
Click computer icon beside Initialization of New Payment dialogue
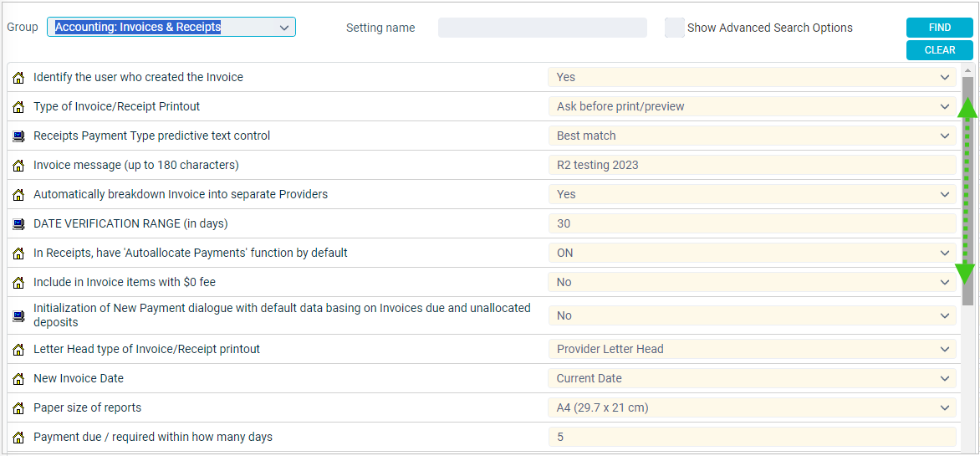point(18,315)
